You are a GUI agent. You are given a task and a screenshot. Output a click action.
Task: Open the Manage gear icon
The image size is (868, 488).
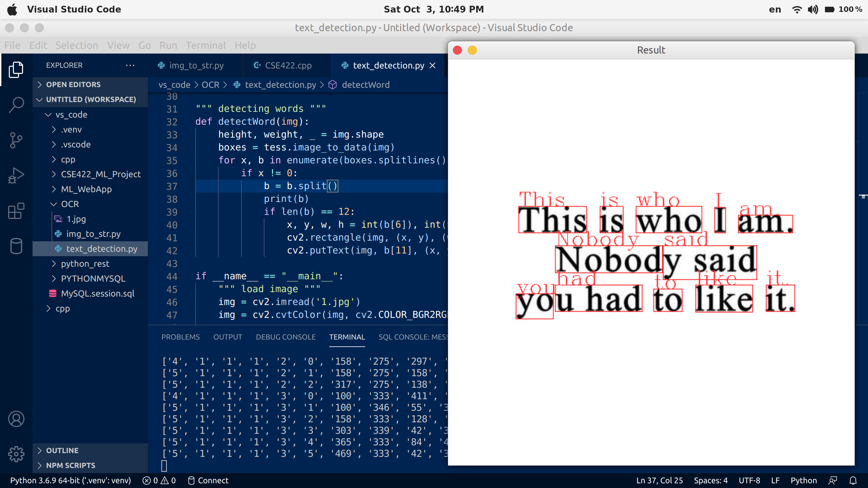pyautogui.click(x=16, y=454)
